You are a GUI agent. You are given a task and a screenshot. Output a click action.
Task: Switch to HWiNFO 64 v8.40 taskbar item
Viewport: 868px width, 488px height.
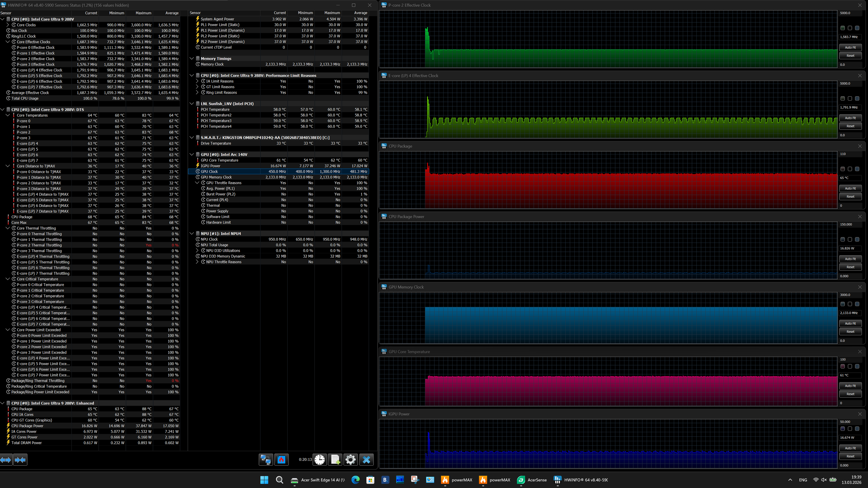pyautogui.click(x=581, y=480)
